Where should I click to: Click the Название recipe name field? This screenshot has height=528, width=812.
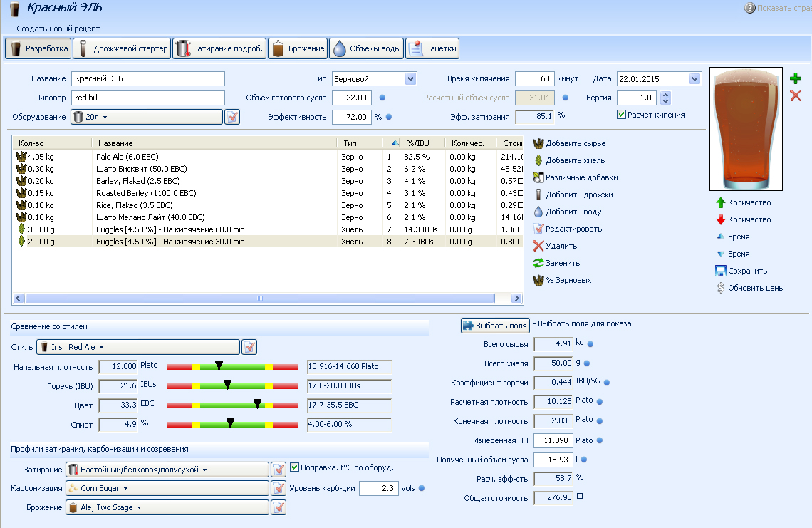coord(147,78)
